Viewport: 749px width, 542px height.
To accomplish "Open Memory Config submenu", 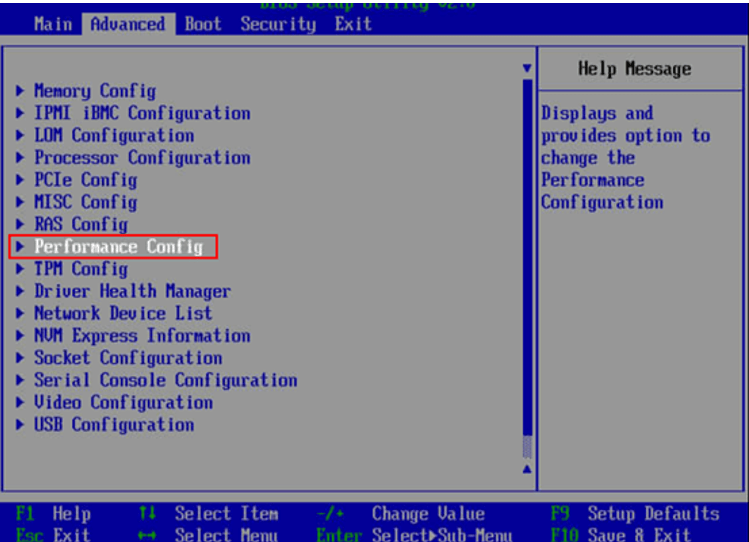I will 95,91.
